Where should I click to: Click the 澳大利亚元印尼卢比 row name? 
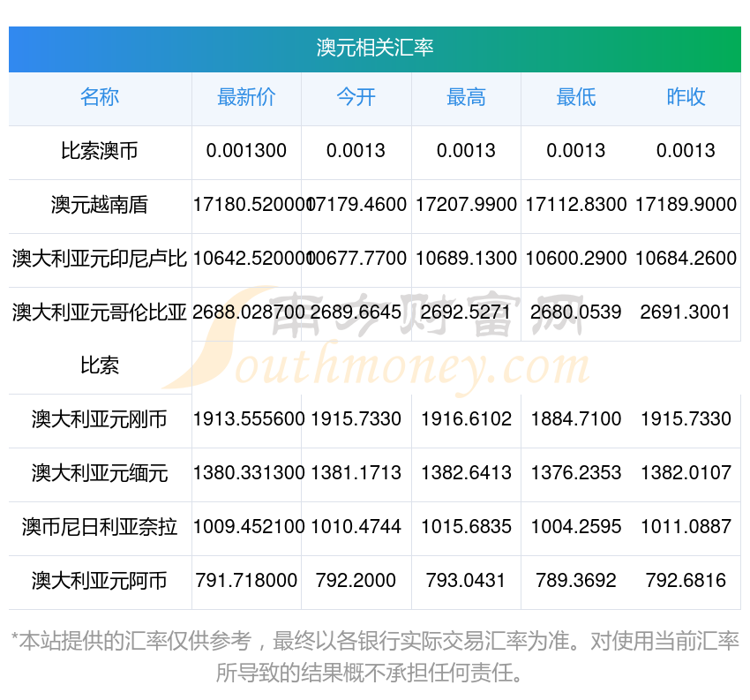tap(100, 259)
